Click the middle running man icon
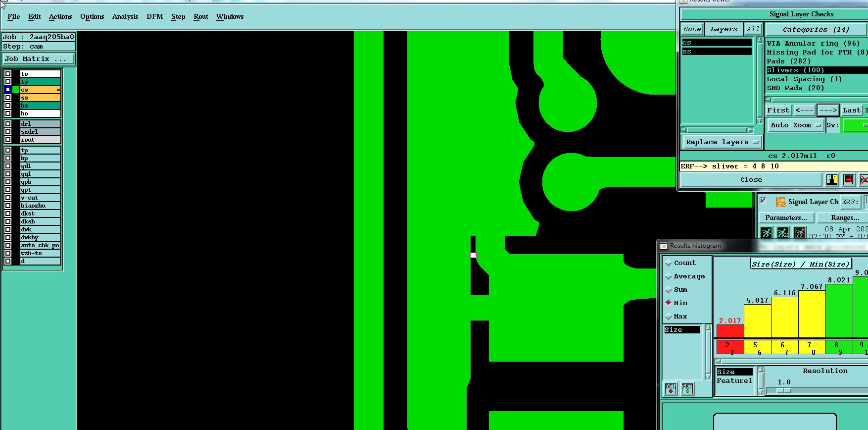The width and height of the screenshot is (868, 430). (x=783, y=232)
